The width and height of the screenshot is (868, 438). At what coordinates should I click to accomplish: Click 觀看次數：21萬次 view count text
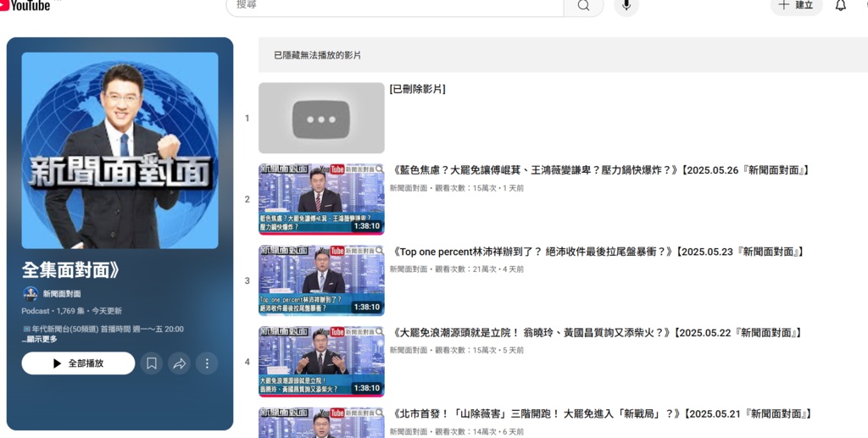tap(465, 269)
